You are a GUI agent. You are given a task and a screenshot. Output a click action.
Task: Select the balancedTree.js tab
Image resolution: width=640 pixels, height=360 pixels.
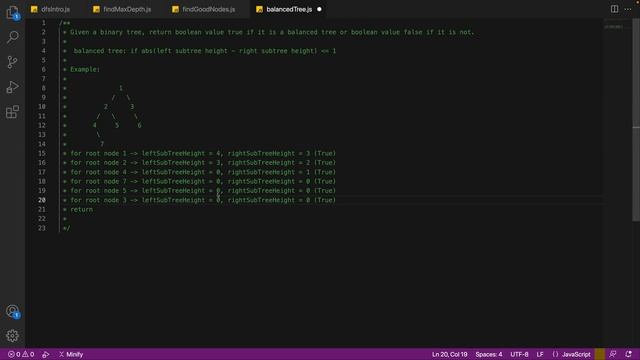point(289,9)
